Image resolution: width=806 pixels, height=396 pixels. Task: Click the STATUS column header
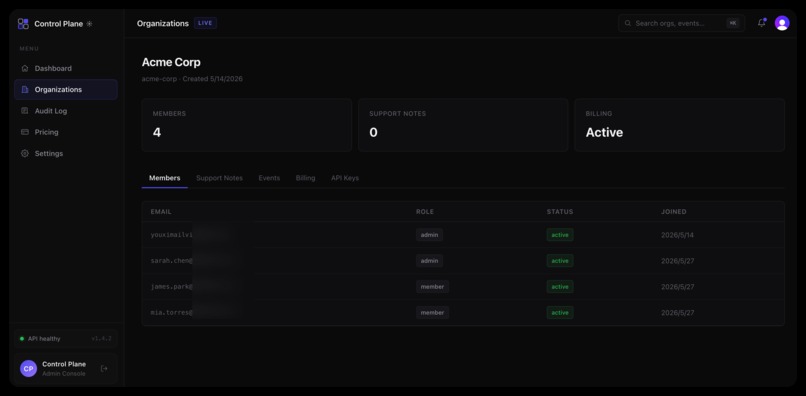point(560,212)
